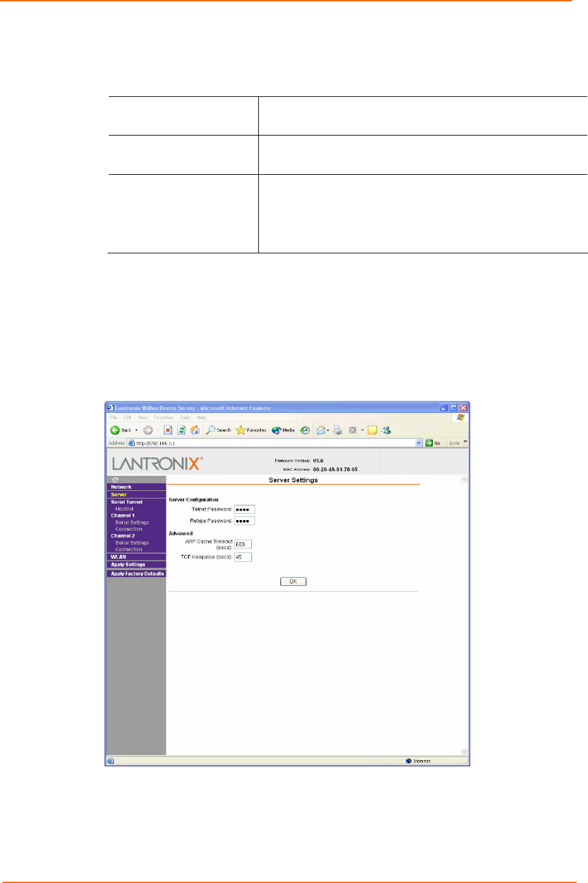
Task: Click the MAC Address value text
Action: click(335, 469)
